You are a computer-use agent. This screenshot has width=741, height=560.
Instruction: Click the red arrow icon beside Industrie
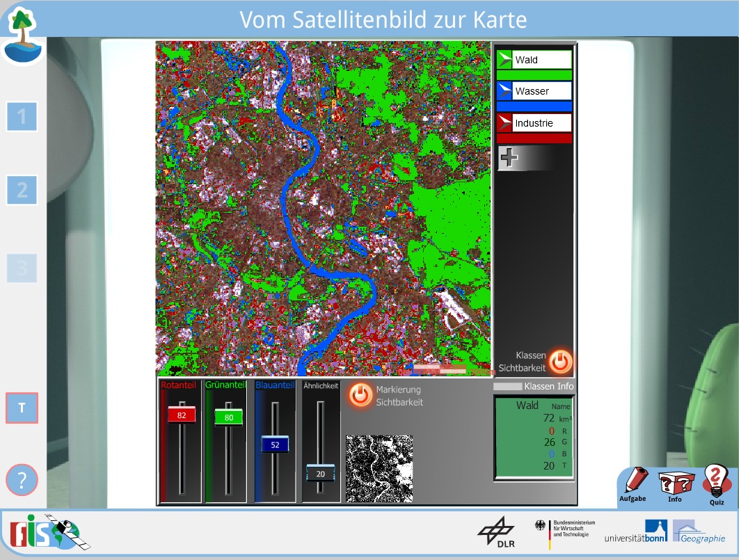tap(504, 123)
